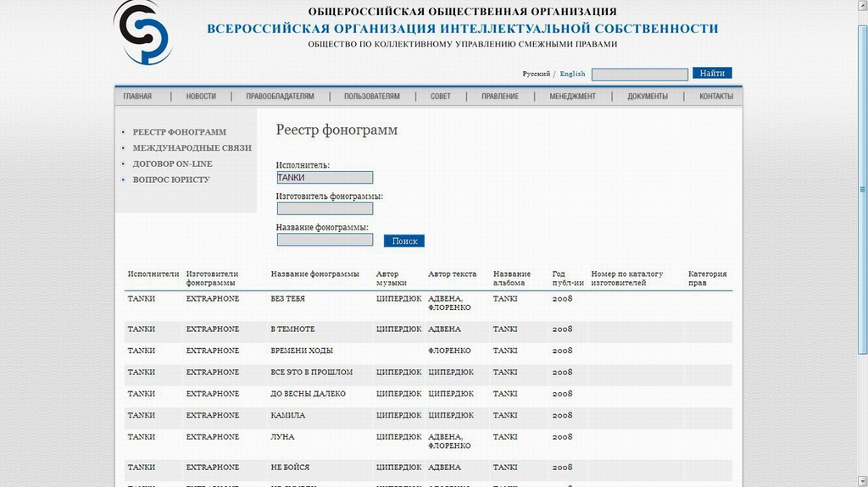Click АДВЕНА, ФЛОРЕНКО in ЛУНА row
The height and width of the screenshot is (487, 868).
[x=449, y=441]
